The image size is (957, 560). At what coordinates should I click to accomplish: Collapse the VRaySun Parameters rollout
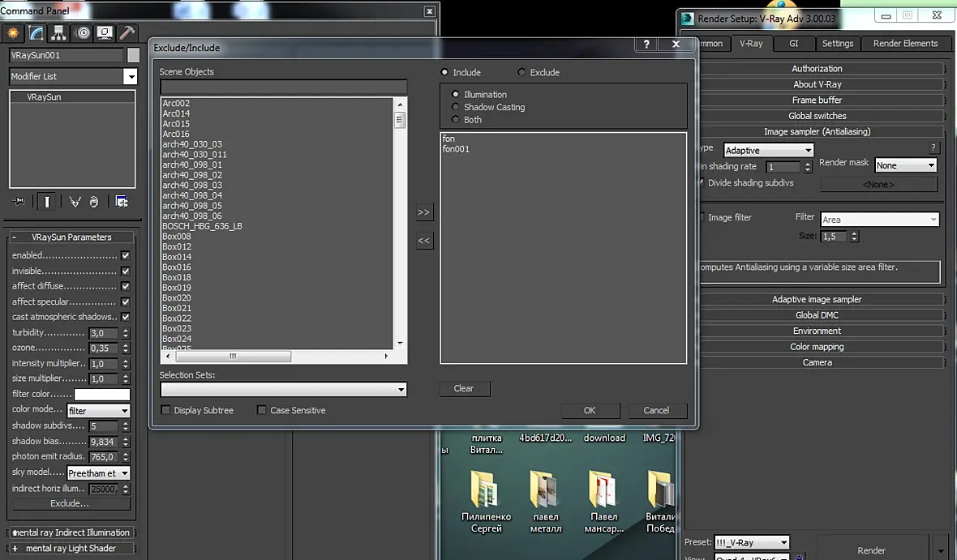tap(71, 237)
